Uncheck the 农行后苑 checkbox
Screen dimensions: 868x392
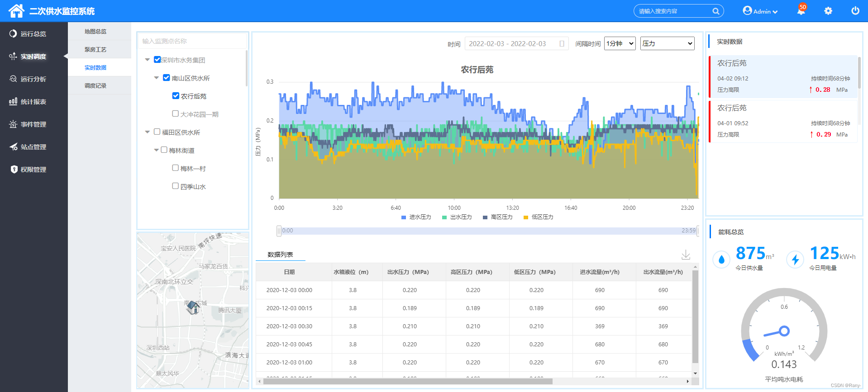(x=176, y=95)
